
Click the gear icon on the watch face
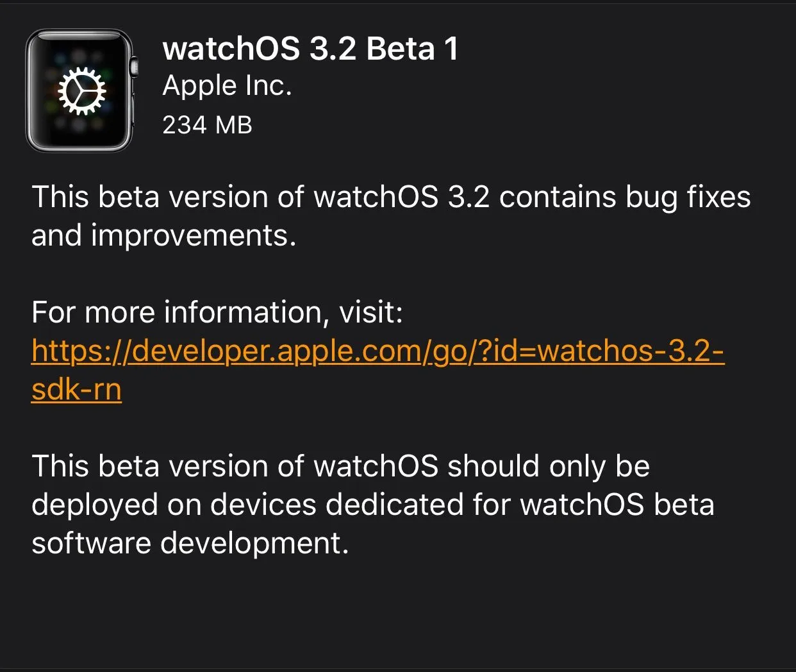pos(81,91)
